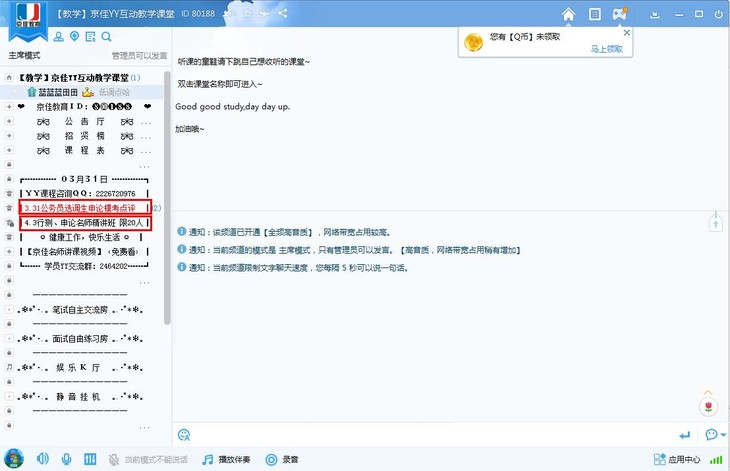Select YY课程咨询QQ: 2226720976 channel
Viewport: 730px width, 471px height.
(x=84, y=194)
